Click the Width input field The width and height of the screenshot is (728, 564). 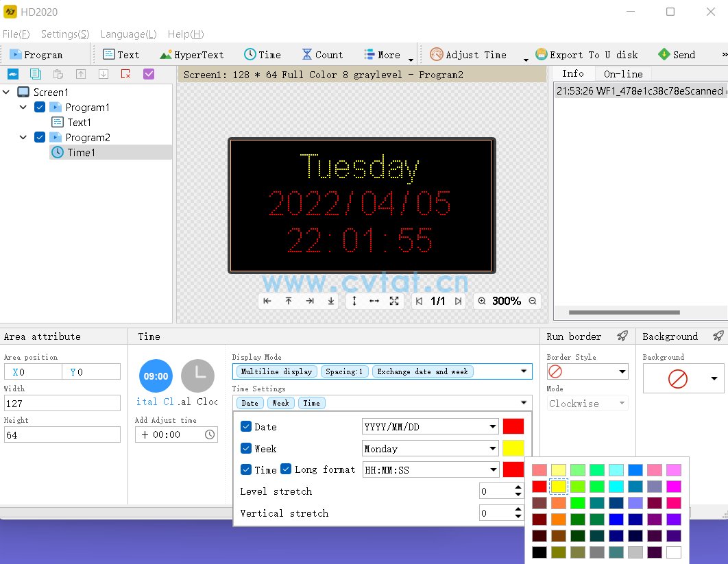pyautogui.click(x=62, y=403)
